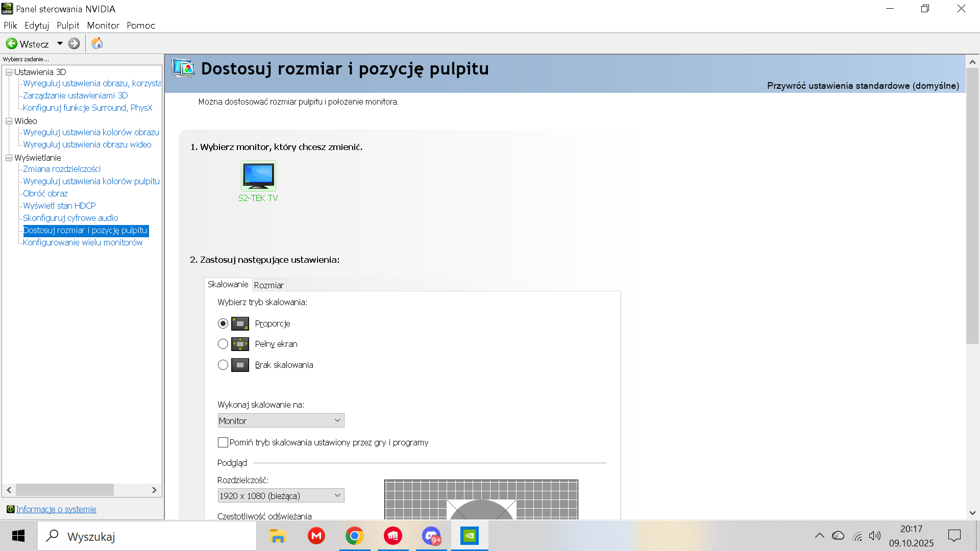Collapse the Ustawienia 3D tree node
Screen dimensions: 980x551
[9, 72]
